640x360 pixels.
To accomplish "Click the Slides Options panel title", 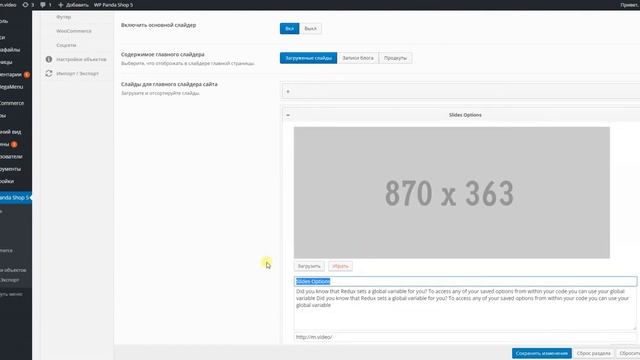I will (x=465, y=115).
